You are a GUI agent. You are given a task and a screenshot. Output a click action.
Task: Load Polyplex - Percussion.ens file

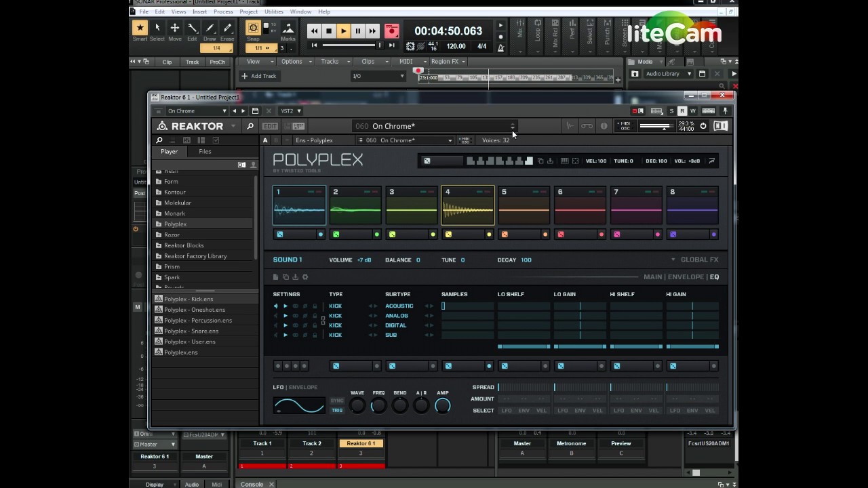pos(198,320)
